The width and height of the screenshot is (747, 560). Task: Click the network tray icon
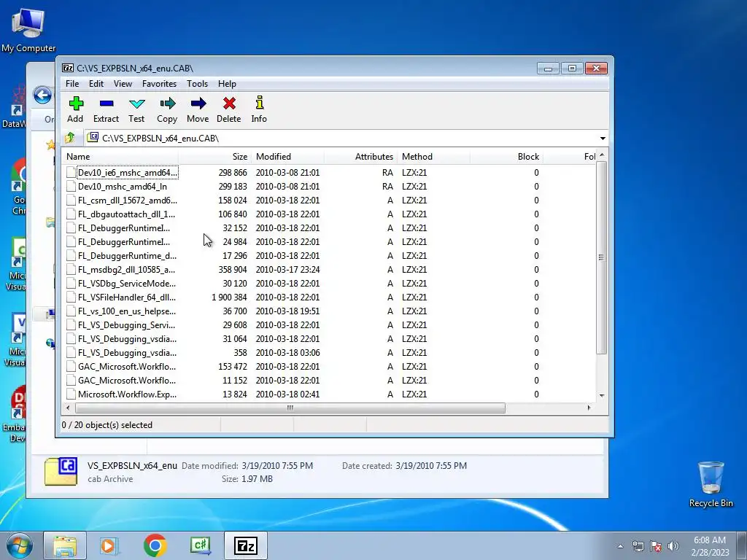coord(638,546)
